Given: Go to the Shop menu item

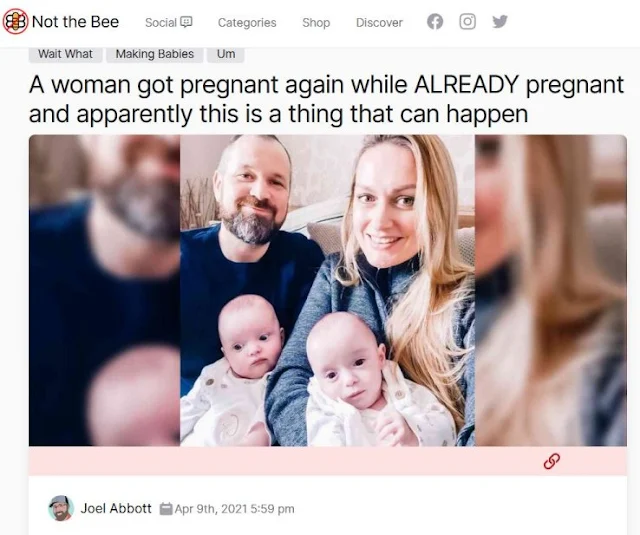Looking at the screenshot, I should [x=316, y=22].
